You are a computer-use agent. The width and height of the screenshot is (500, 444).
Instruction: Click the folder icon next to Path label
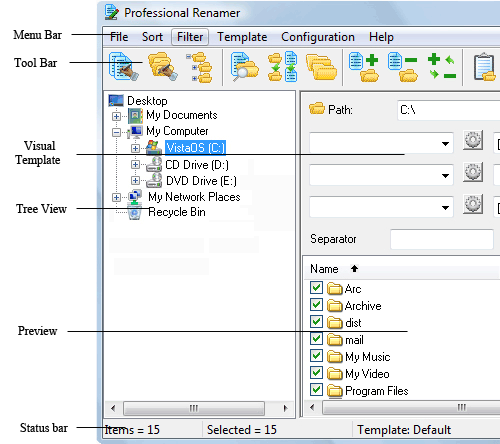tap(317, 108)
